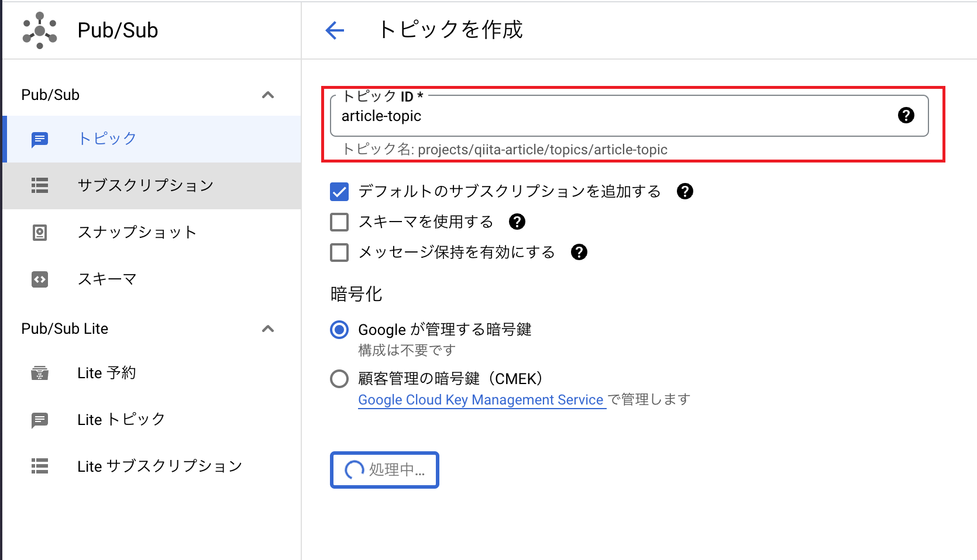
Task: Click the code brackets icon beside スキーマ
Action: [39, 279]
